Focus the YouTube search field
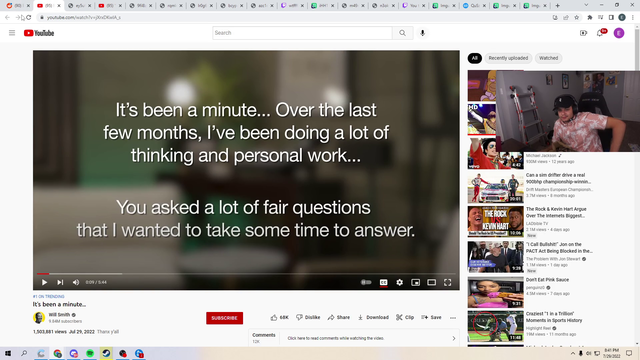Viewport: 640px width, 360px height. point(302,33)
